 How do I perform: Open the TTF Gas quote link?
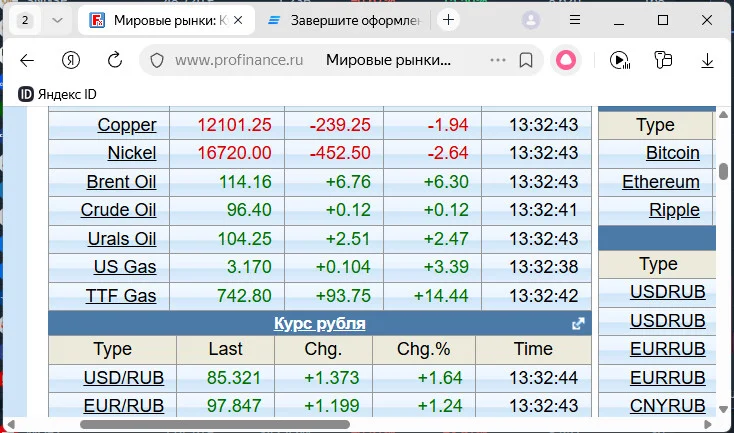coord(121,296)
